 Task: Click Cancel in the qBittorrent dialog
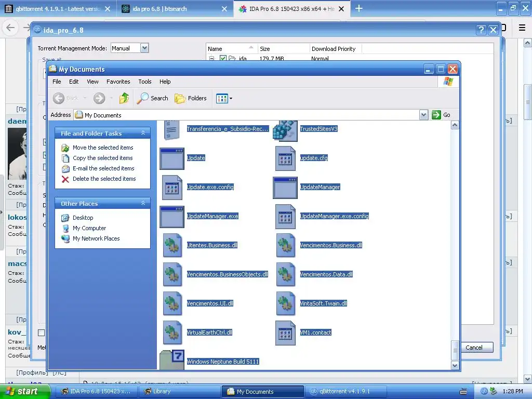click(x=474, y=348)
